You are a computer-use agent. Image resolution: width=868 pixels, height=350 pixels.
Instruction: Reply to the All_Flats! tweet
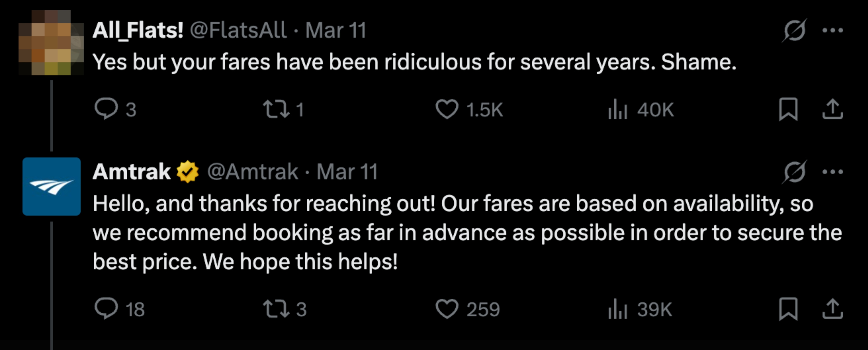[106, 109]
